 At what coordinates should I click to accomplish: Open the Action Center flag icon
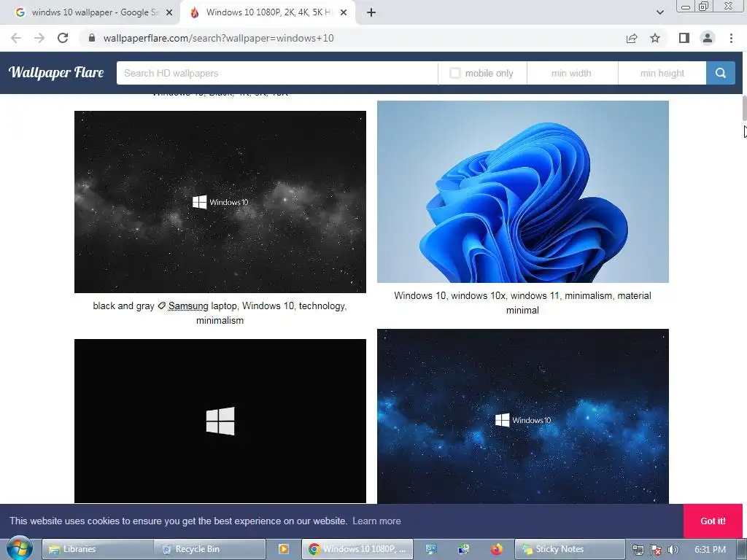[656, 550]
